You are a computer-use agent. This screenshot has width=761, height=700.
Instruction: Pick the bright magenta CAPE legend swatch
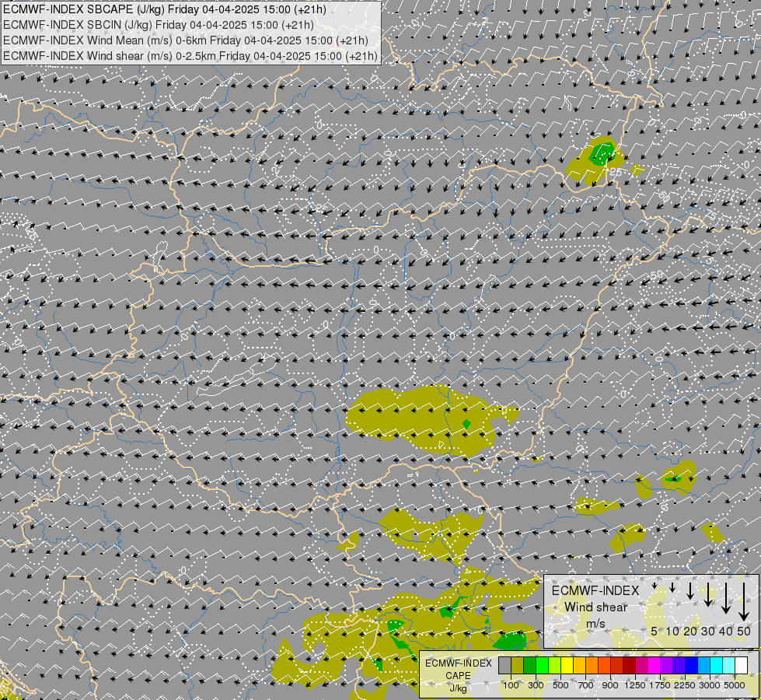point(655,666)
